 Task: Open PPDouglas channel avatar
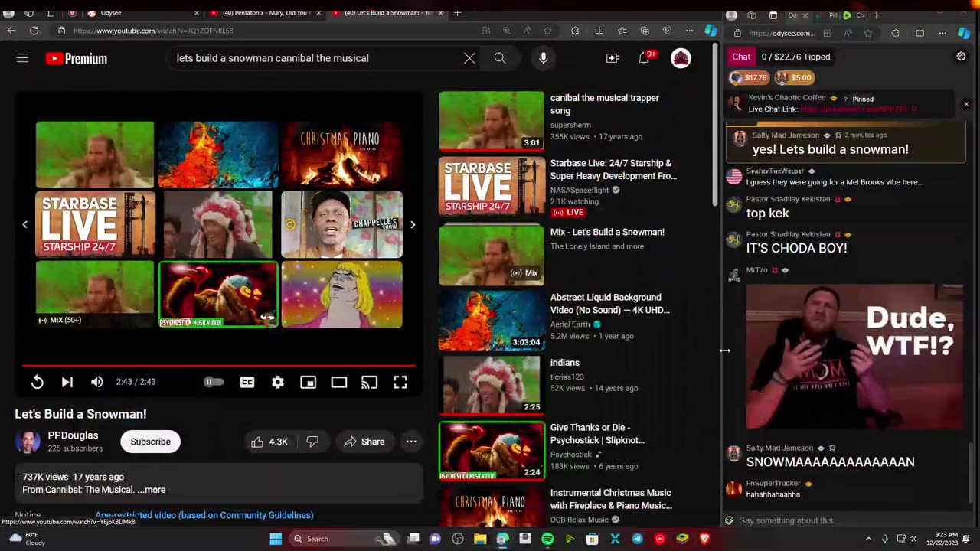coord(28,442)
